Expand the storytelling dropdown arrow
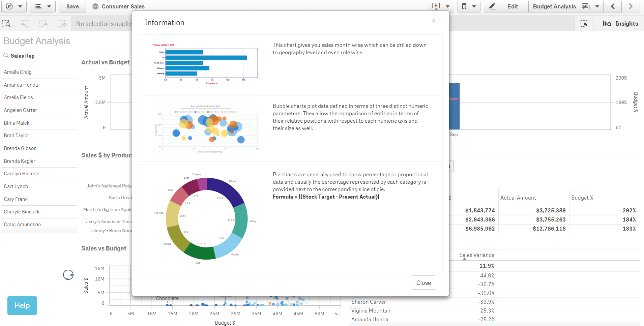644x326 pixels. (448, 6)
